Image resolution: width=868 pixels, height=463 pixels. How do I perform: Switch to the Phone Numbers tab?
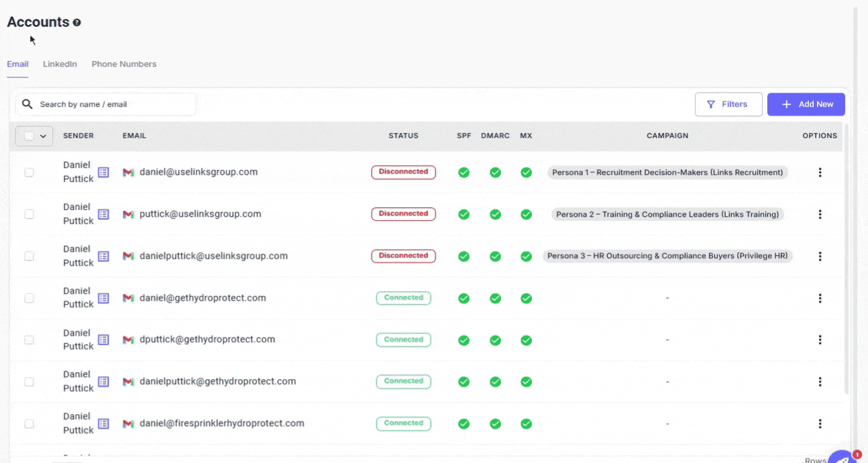[124, 64]
